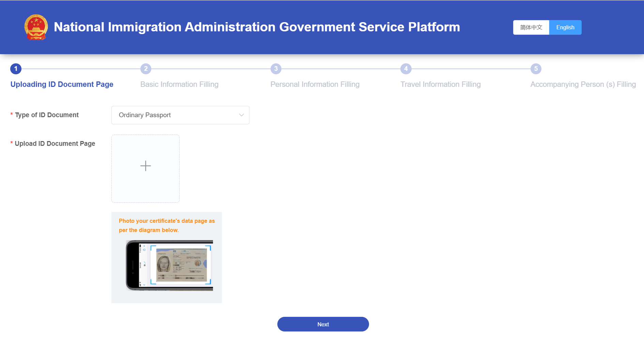Click step 2 circle in progress bar

(x=146, y=69)
